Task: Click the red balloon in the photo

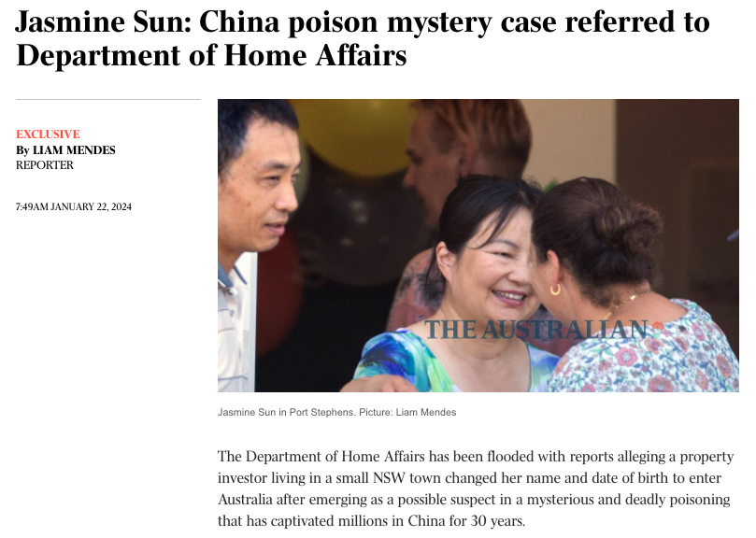Action: coord(278,295)
